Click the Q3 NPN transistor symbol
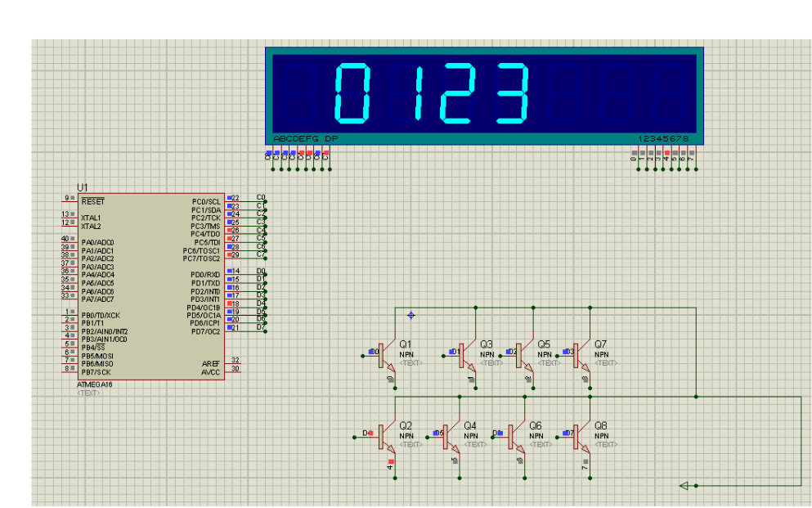 click(x=468, y=356)
